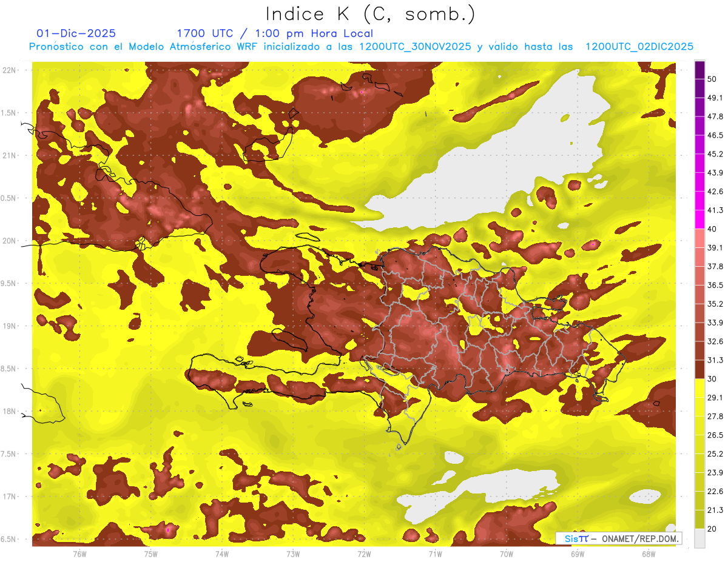Image resolution: width=728 pixels, height=562 pixels.
Task: Click the gray swatch below the 20 label
Action: point(700,538)
